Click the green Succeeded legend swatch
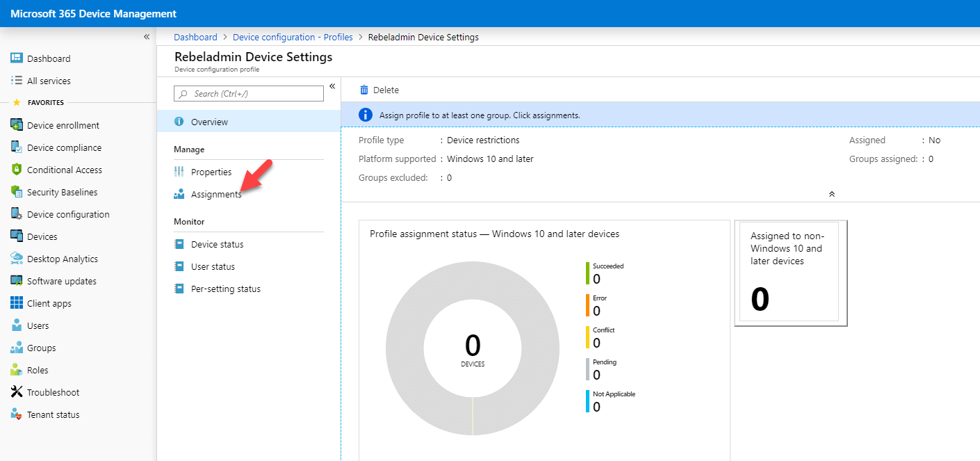 [588, 273]
